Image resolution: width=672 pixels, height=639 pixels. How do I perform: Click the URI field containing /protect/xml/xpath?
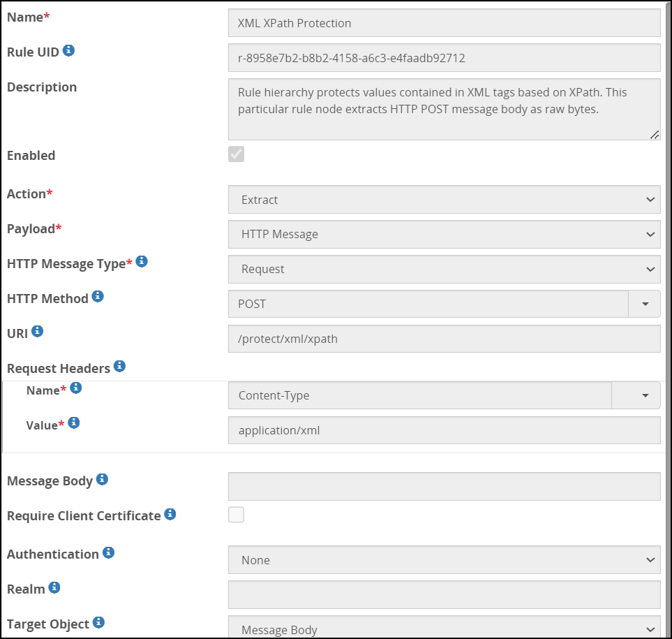(x=444, y=339)
